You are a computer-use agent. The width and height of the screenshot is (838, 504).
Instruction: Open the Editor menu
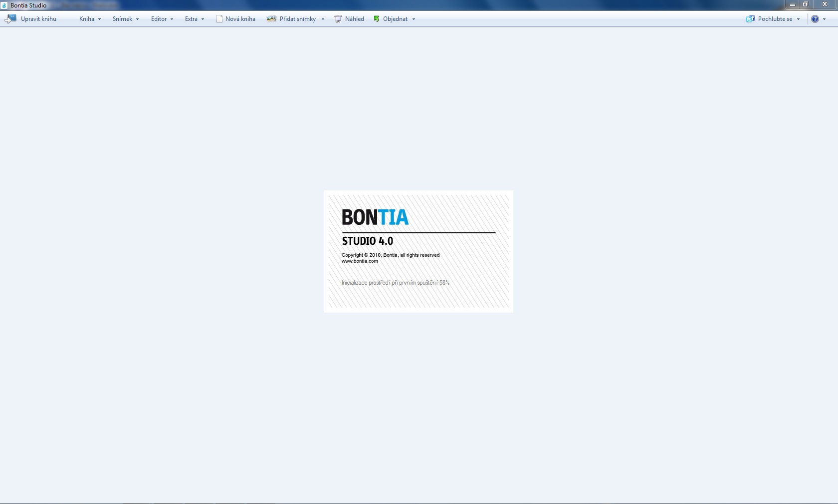pos(159,19)
